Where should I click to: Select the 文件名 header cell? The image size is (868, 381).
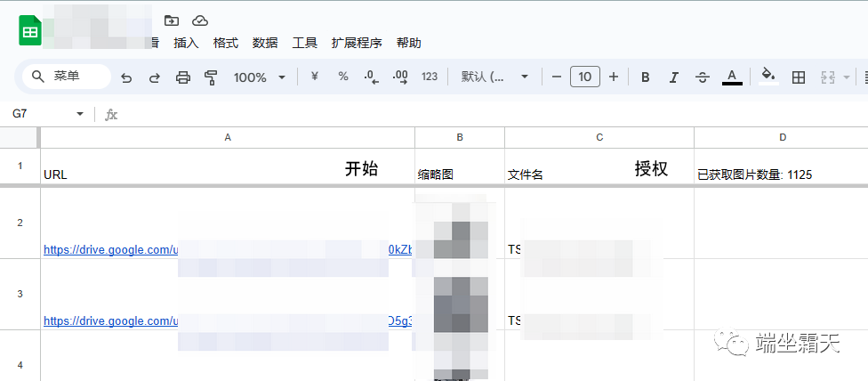click(x=599, y=166)
